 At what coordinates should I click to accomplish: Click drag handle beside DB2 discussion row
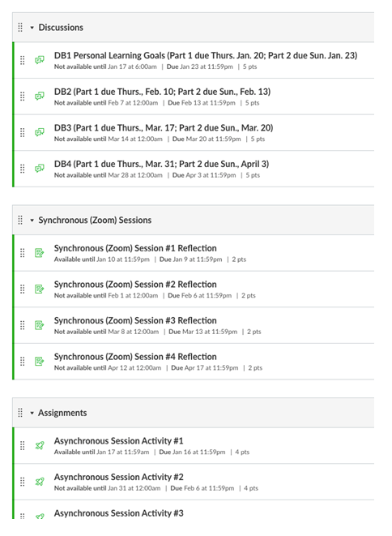[23, 96]
